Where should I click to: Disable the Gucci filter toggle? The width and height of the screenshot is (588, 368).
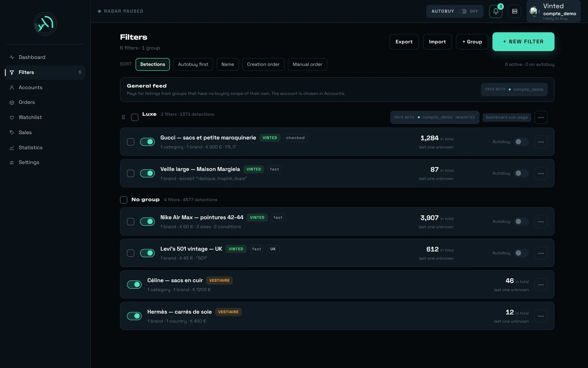tap(147, 142)
